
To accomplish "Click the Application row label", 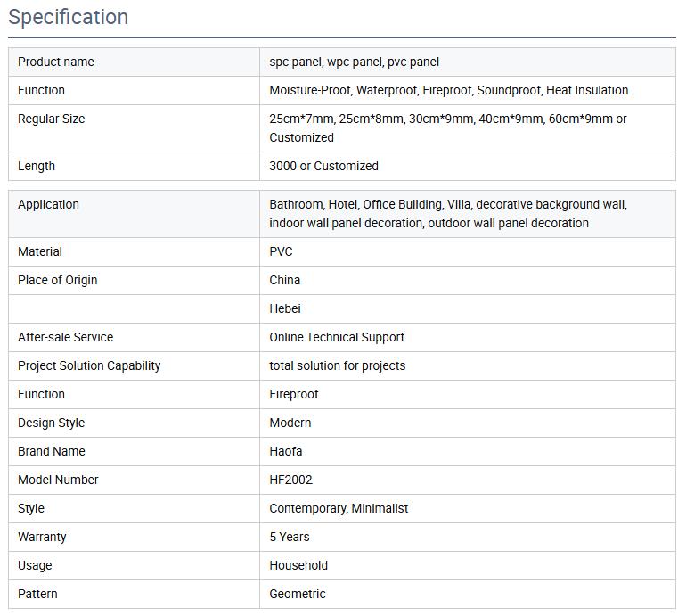I will click(x=49, y=204).
